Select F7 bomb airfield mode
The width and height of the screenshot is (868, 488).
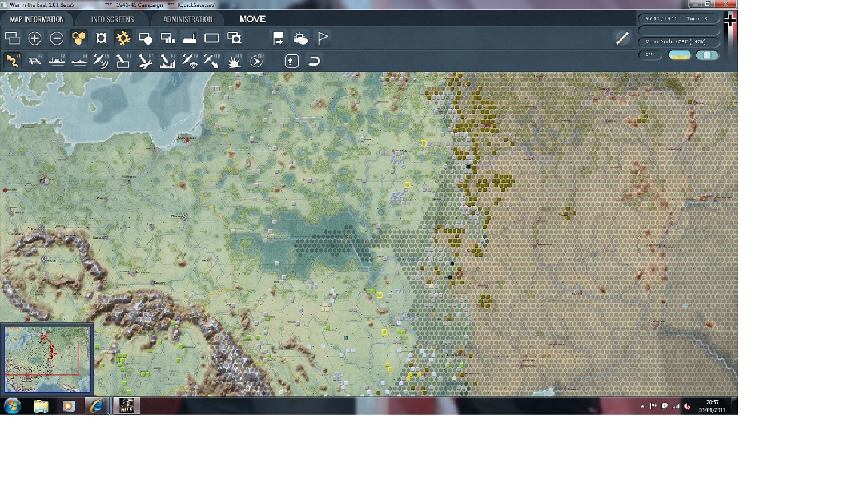(x=146, y=61)
